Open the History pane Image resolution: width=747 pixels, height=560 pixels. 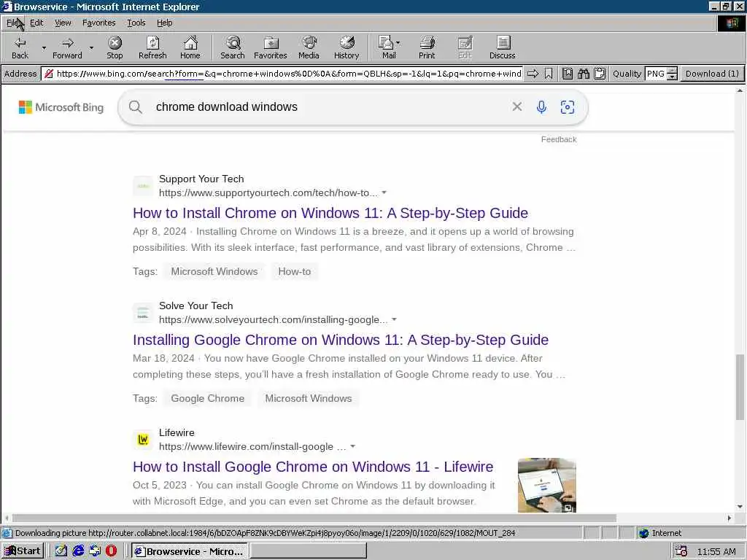(347, 47)
